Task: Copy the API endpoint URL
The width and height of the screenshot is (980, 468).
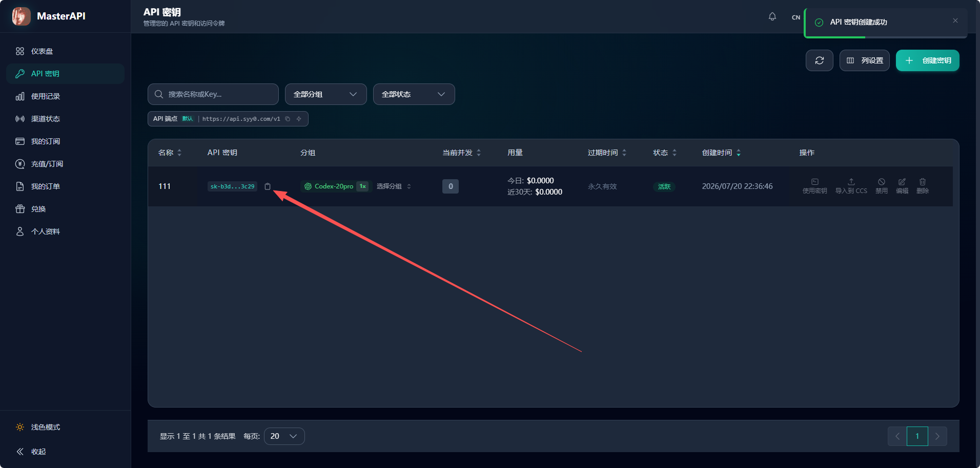Action: [x=288, y=119]
